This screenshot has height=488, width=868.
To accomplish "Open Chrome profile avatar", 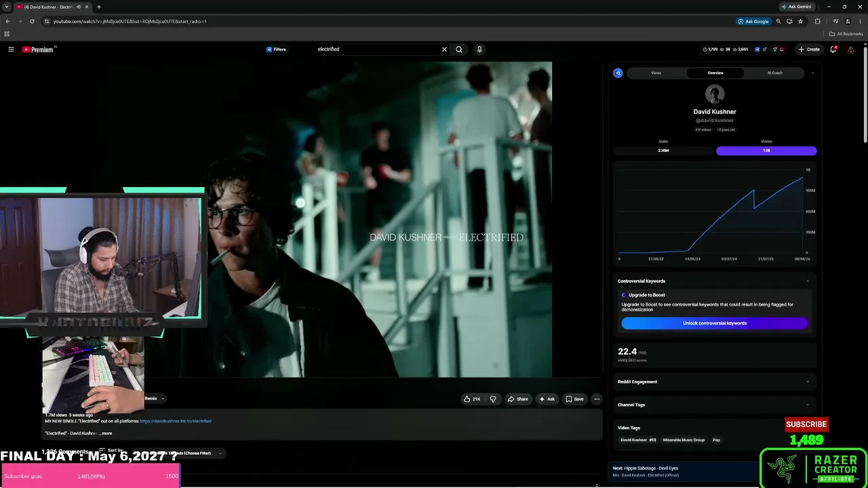I will 848,21.
